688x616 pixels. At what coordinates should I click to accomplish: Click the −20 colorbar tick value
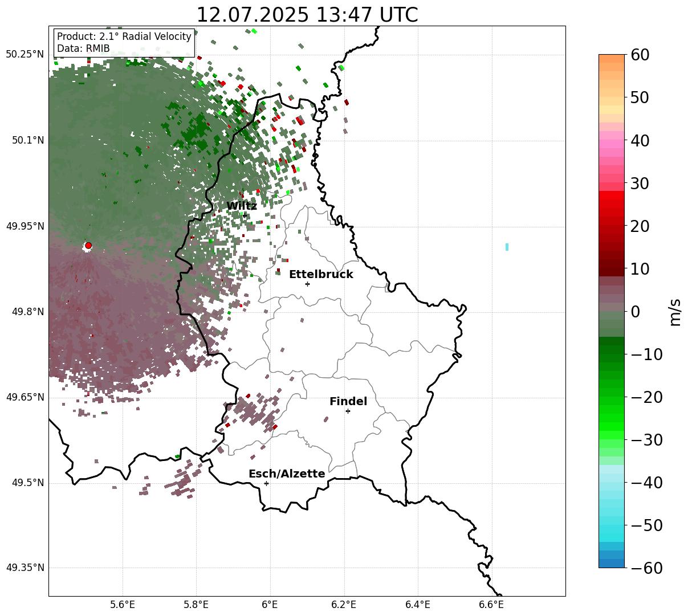[x=646, y=397]
